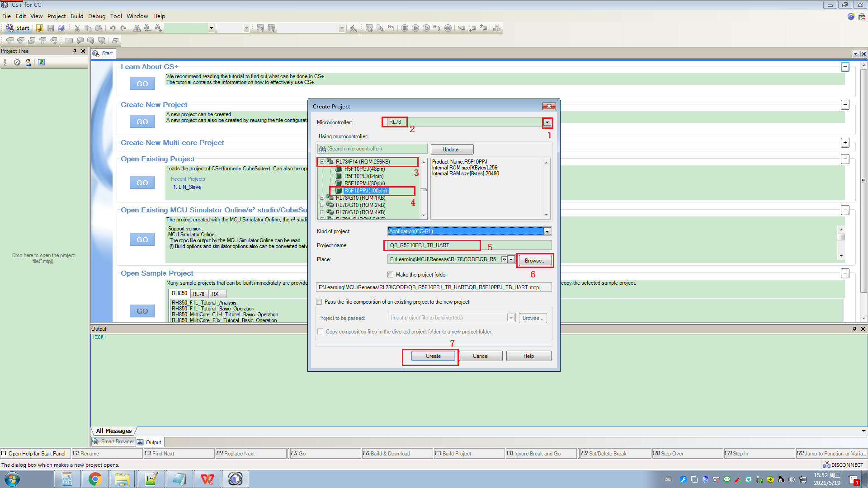Screen dimensions: 868x488
Task: Open the Debug menu
Action: click(97, 16)
